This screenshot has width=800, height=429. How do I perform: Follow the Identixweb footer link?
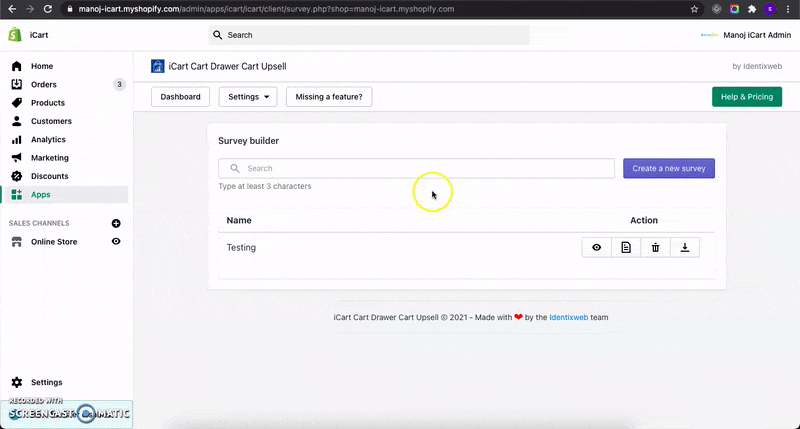point(568,317)
